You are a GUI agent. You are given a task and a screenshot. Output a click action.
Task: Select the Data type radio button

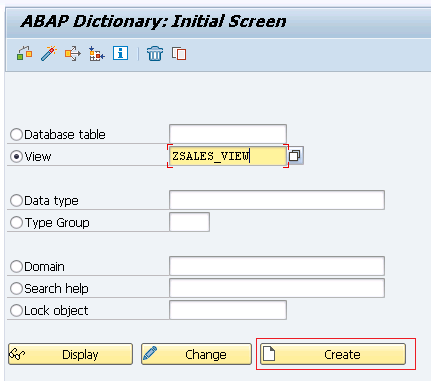pos(16,201)
